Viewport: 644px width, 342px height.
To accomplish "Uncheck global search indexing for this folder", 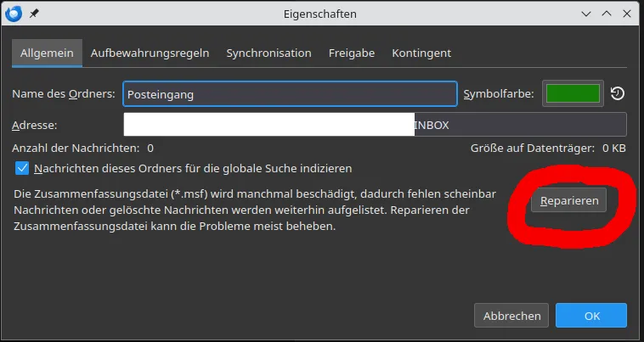I will point(22,169).
